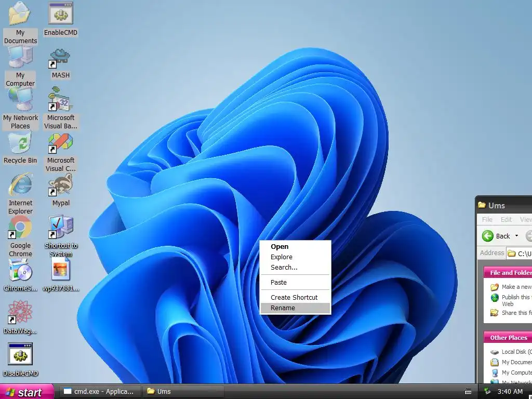Image resolution: width=532 pixels, height=399 pixels.
Task: Switch to cmd.exe taskbar button
Action: [100, 392]
